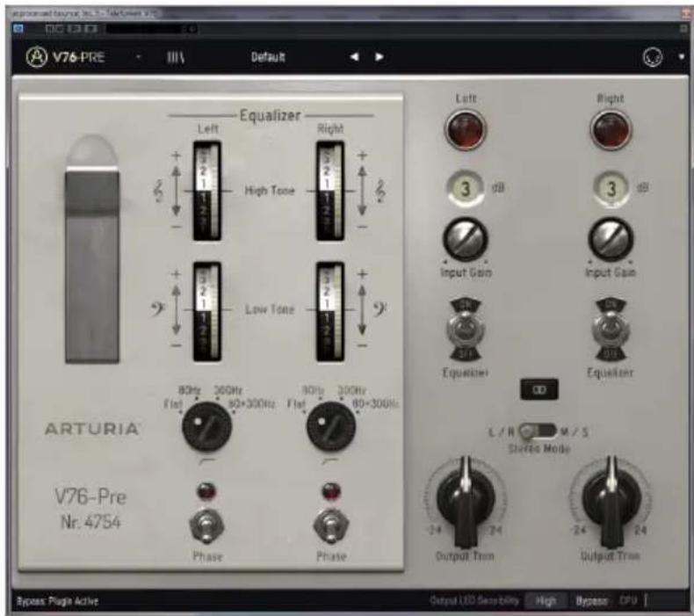Adjust the Left High Tone slider
694x616 pixels.
(206, 191)
